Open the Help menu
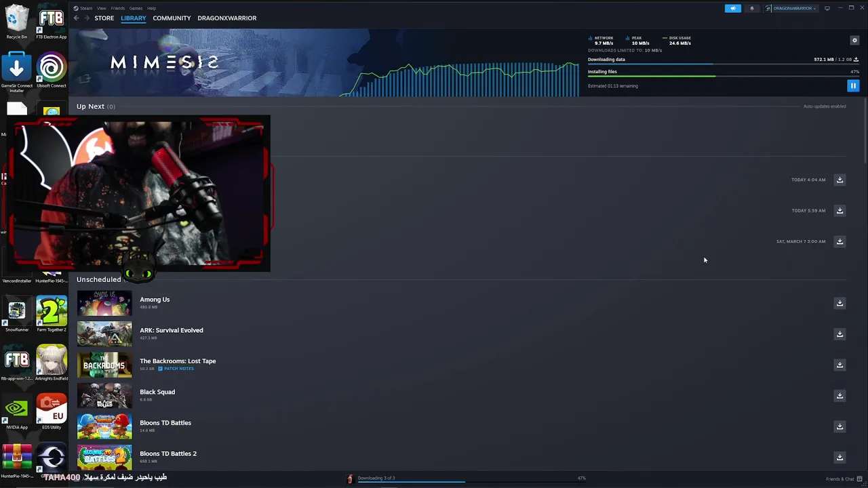The width and height of the screenshot is (868, 488). (x=152, y=8)
